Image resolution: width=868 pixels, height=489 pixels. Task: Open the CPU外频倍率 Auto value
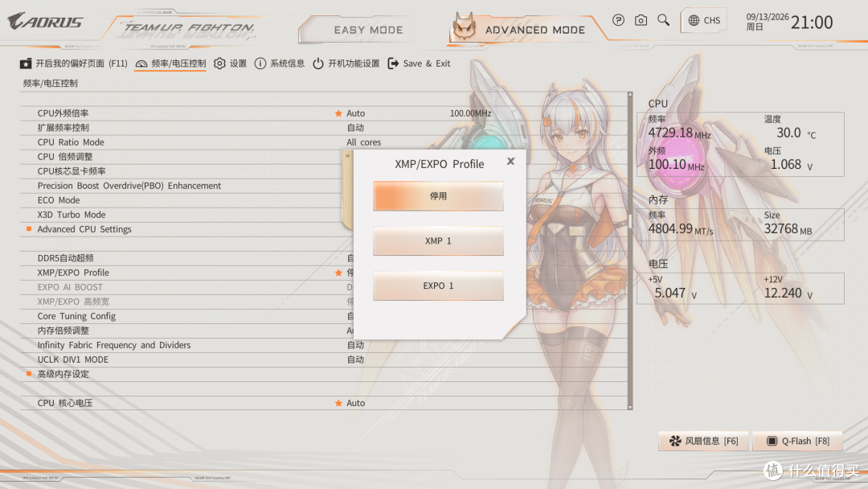click(x=355, y=113)
